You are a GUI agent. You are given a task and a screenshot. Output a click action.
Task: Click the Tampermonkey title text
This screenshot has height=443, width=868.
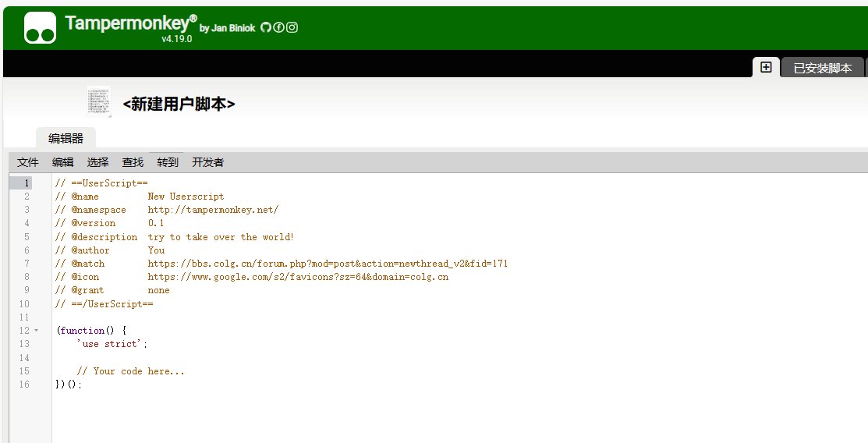[x=131, y=23]
